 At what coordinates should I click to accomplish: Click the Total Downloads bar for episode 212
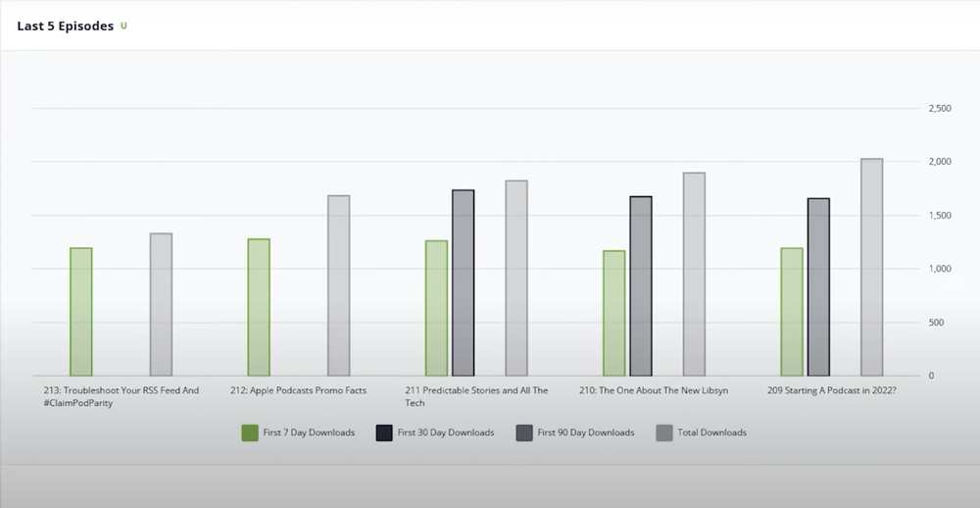click(338, 285)
